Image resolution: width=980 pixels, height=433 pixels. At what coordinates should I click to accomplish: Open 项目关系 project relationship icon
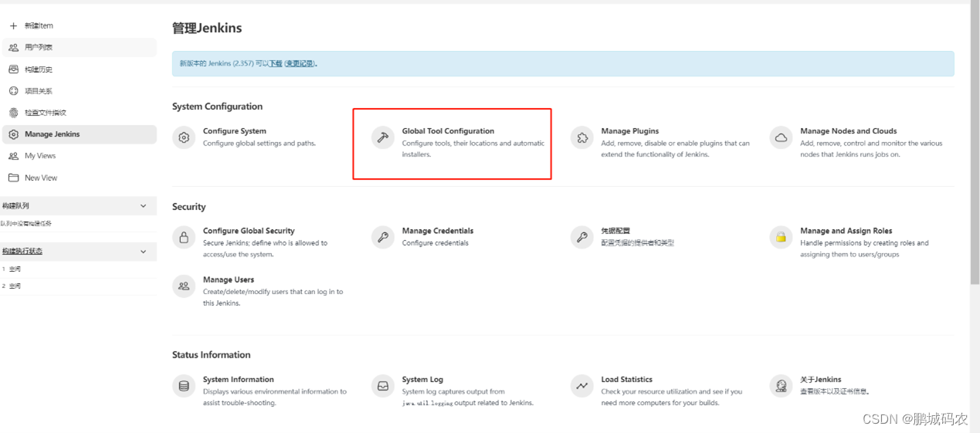point(13,90)
